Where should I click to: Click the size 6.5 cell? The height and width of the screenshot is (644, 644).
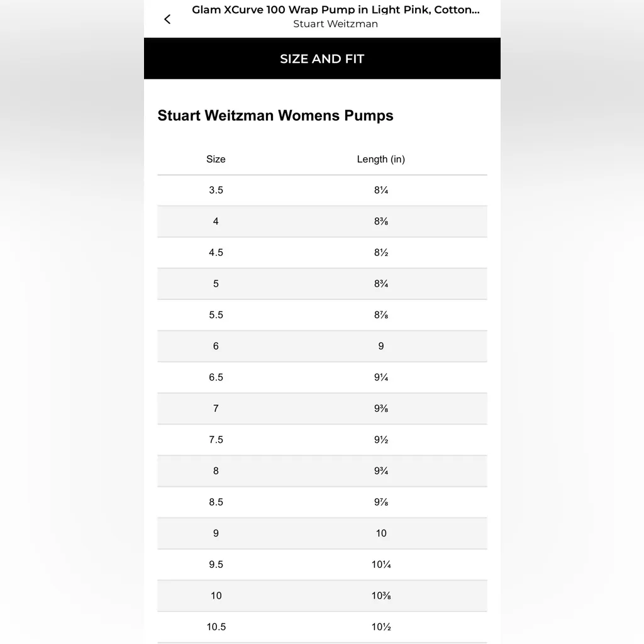tap(216, 377)
